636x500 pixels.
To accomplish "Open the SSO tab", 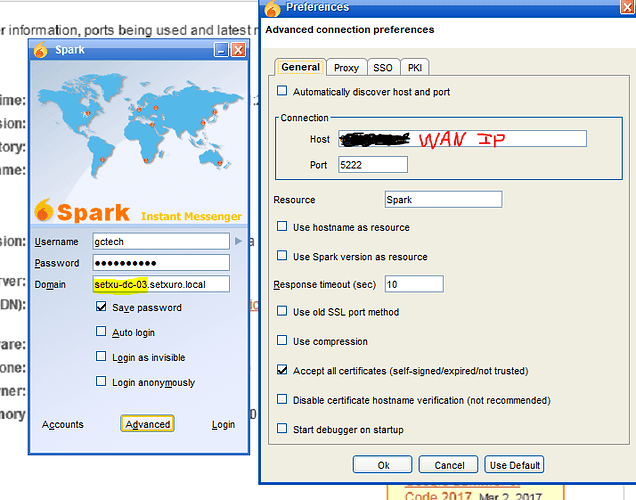I will [x=383, y=68].
